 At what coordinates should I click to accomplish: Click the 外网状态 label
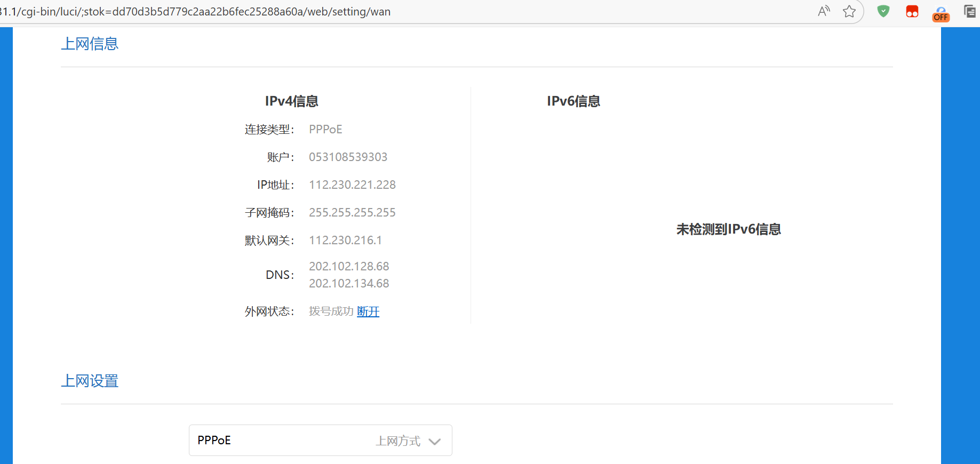click(x=269, y=311)
